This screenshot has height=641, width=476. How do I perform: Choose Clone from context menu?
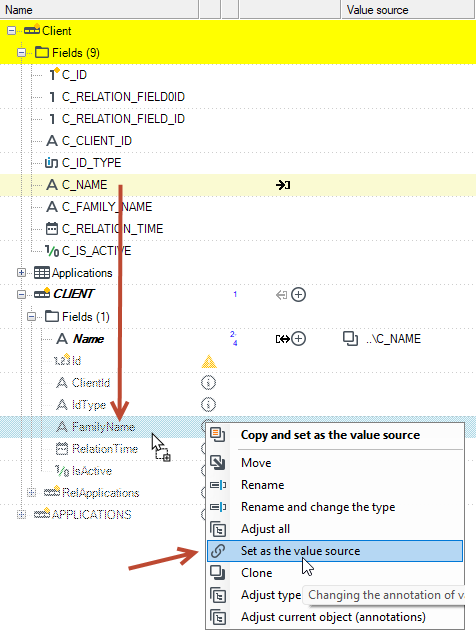[x=335, y=573]
